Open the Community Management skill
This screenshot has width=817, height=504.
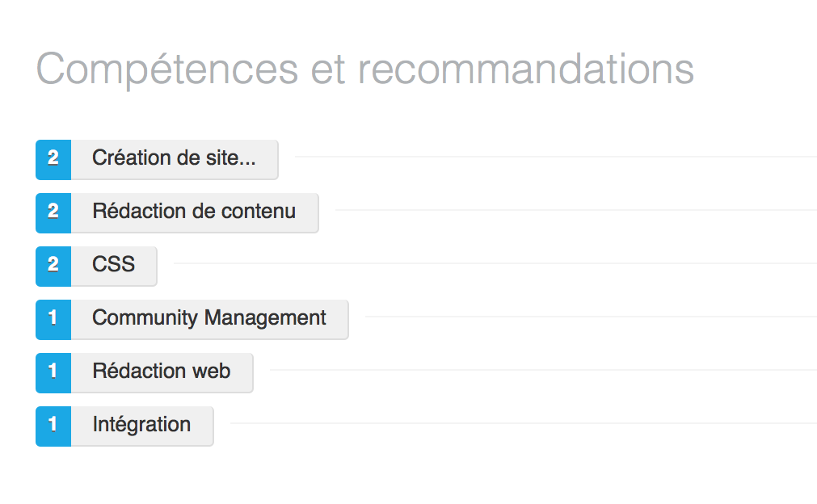210,320
